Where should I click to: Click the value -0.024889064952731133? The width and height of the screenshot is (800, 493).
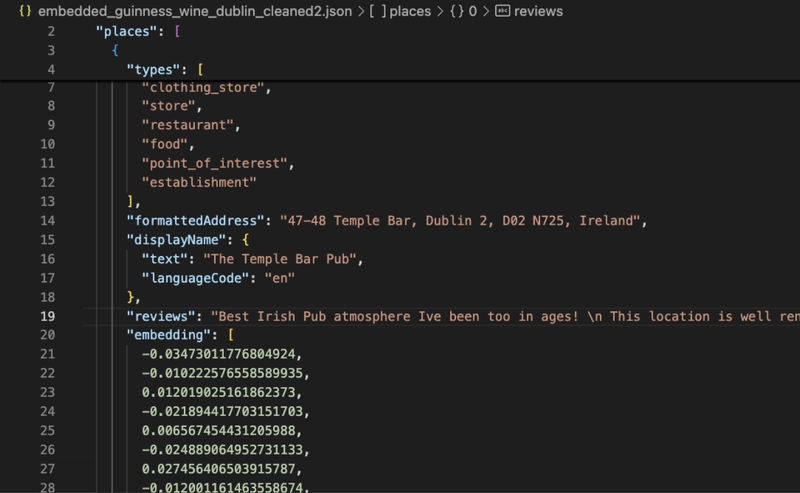coord(222,450)
